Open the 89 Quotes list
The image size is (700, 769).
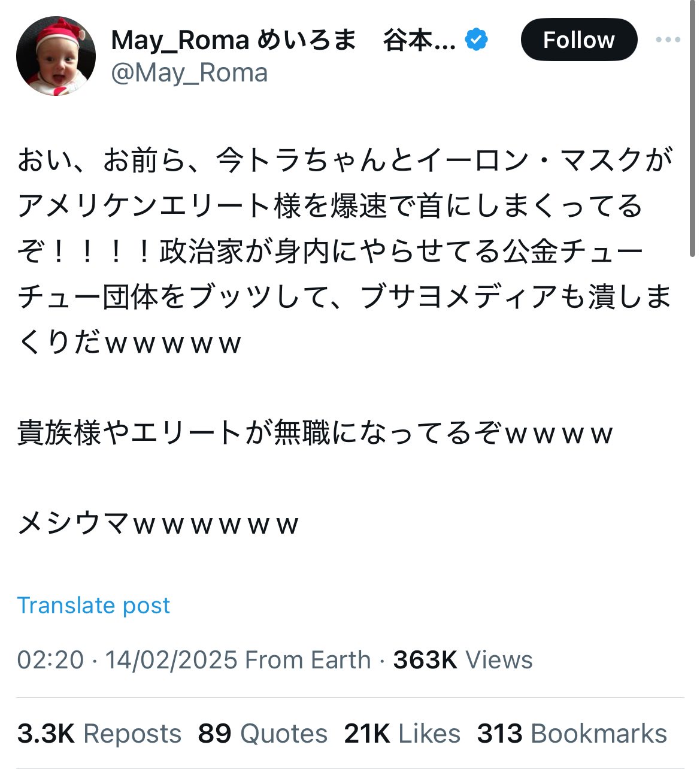coord(262,734)
